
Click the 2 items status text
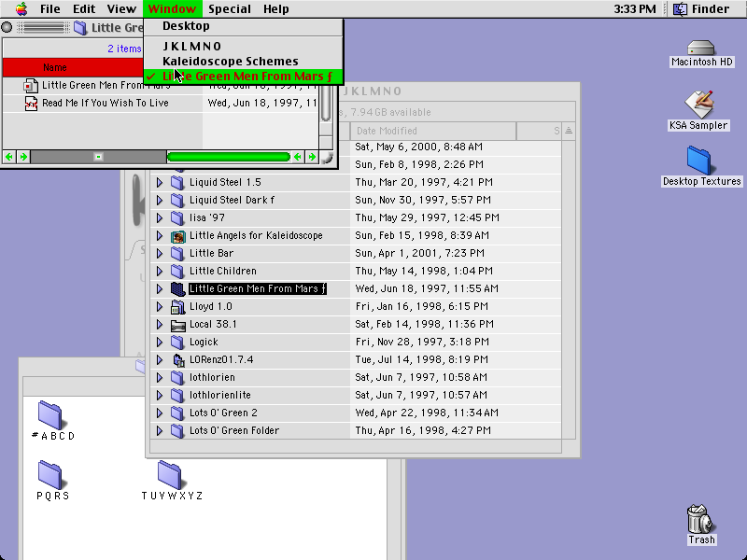(x=124, y=49)
